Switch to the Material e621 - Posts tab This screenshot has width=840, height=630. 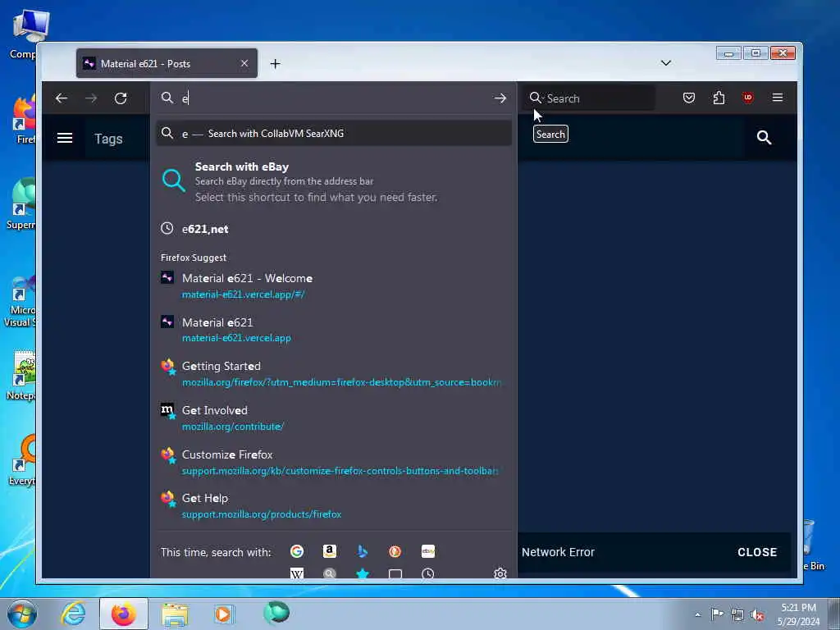167,63
